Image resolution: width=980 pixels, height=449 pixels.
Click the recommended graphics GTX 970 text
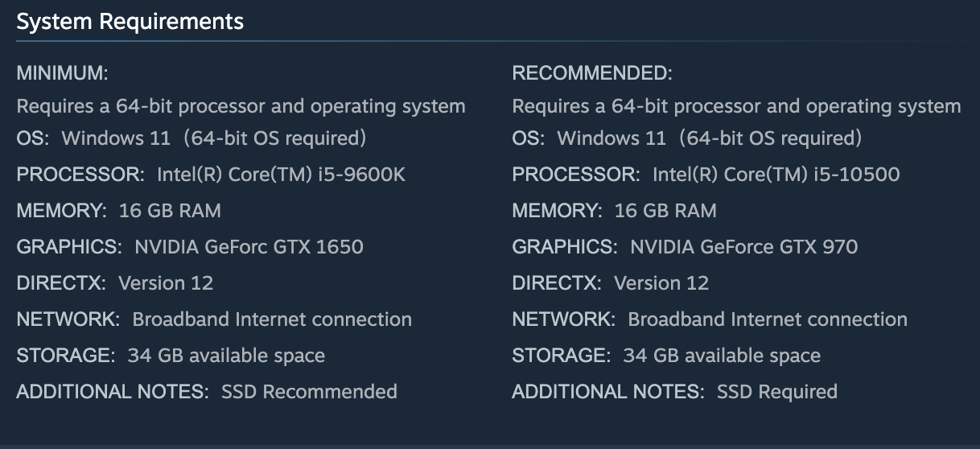click(x=744, y=246)
